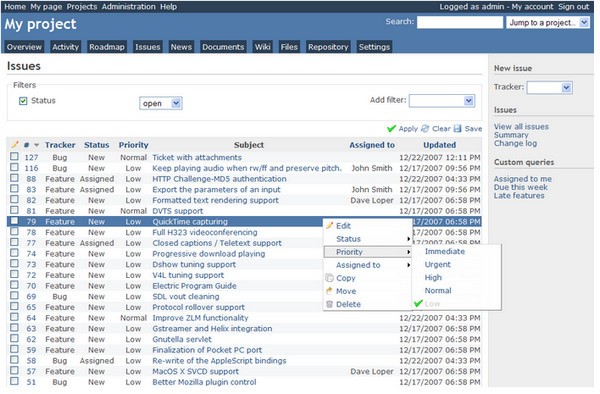This screenshot has width=600, height=394.
Task: Tick the checkbox for issue 81
Action: (x=14, y=210)
